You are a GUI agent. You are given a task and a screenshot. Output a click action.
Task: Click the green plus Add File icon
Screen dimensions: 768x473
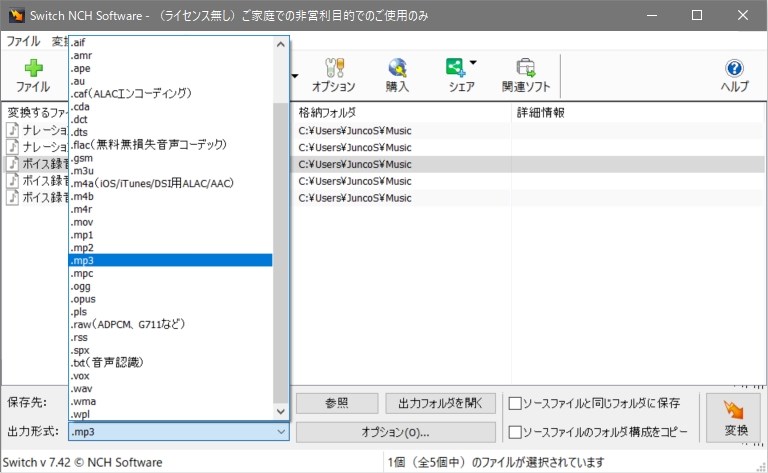pyautogui.click(x=33, y=68)
